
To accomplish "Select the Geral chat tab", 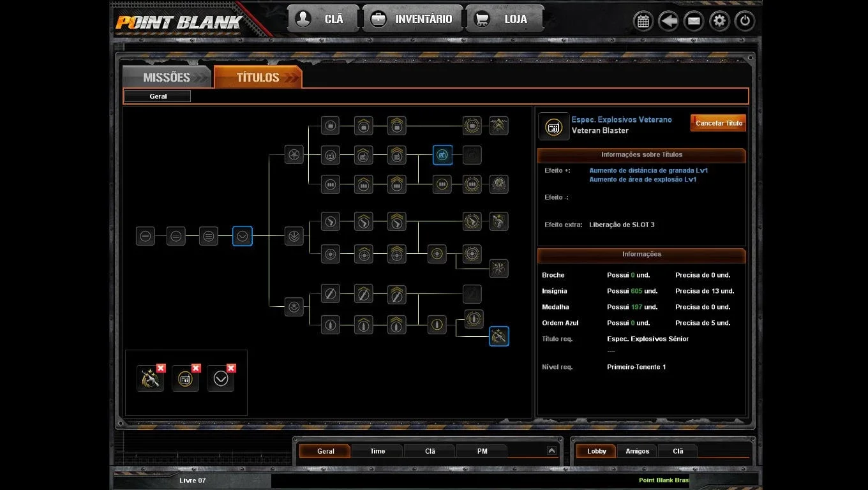I will (325, 451).
